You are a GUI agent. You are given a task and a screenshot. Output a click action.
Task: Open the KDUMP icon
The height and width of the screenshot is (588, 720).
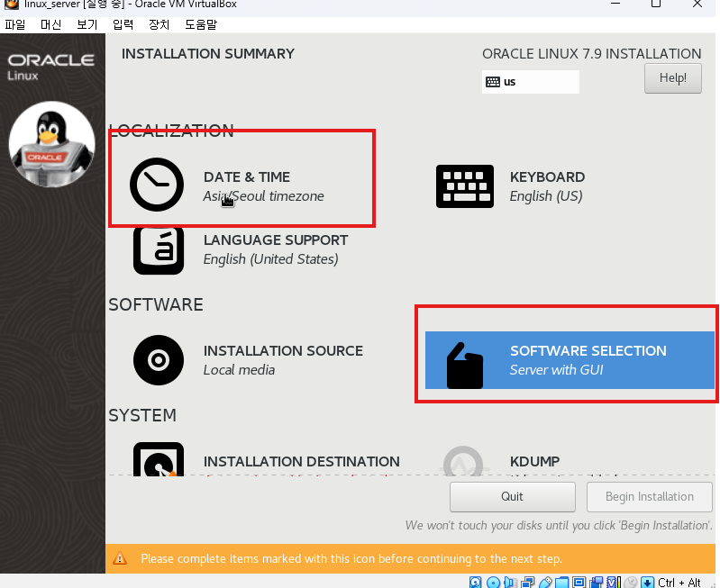464,461
